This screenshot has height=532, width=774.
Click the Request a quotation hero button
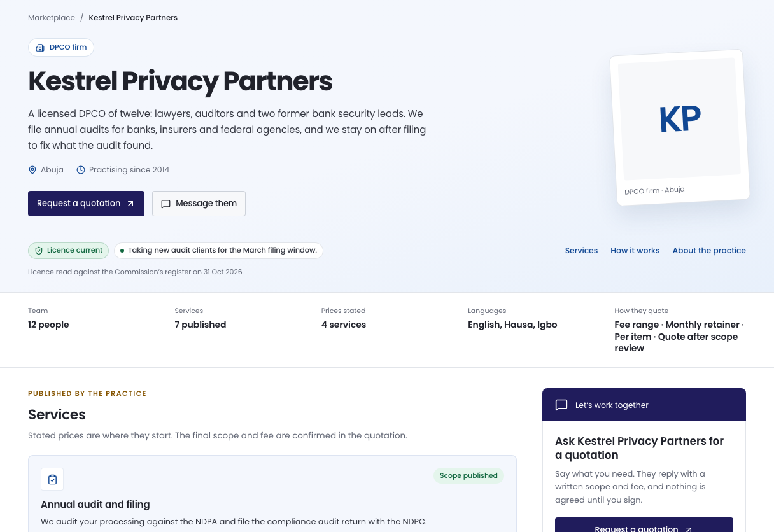(x=86, y=204)
